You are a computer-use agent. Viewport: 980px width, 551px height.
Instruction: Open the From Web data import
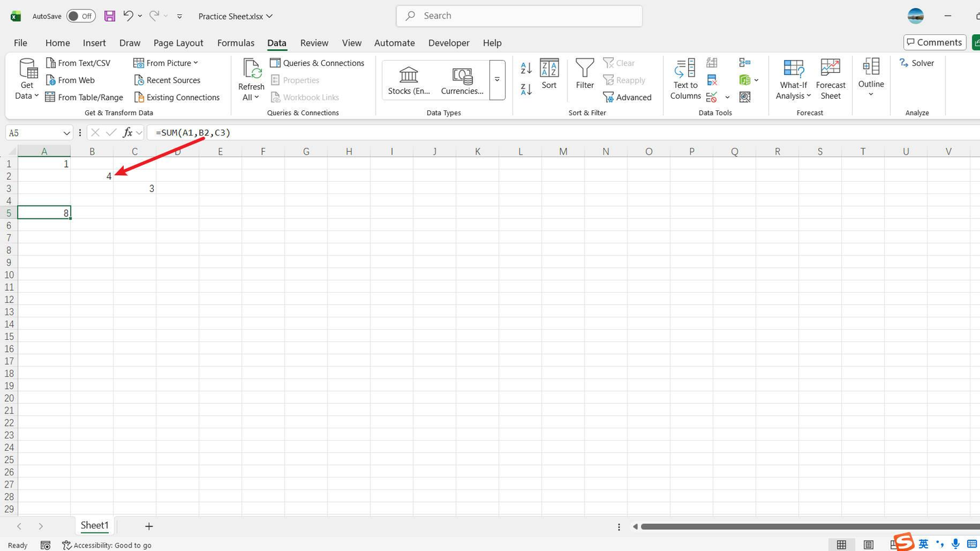click(69, 80)
